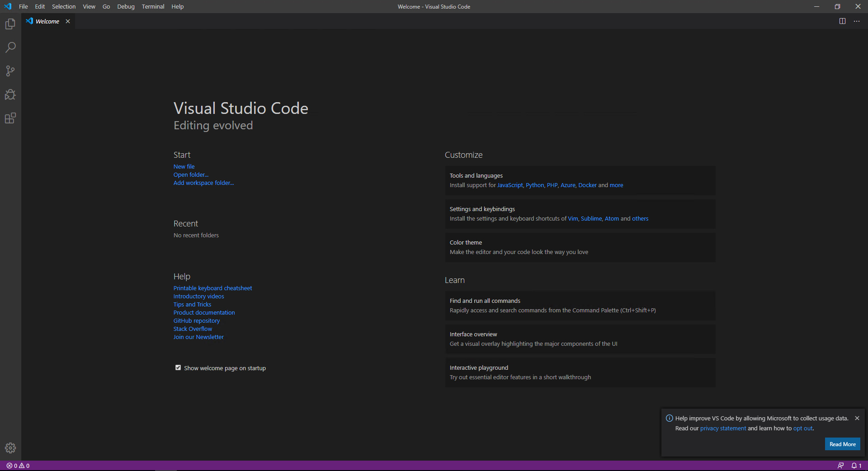Click the feedback icon in status bar
The width and height of the screenshot is (868, 471).
pyautogui.click(x=840, y=466)
